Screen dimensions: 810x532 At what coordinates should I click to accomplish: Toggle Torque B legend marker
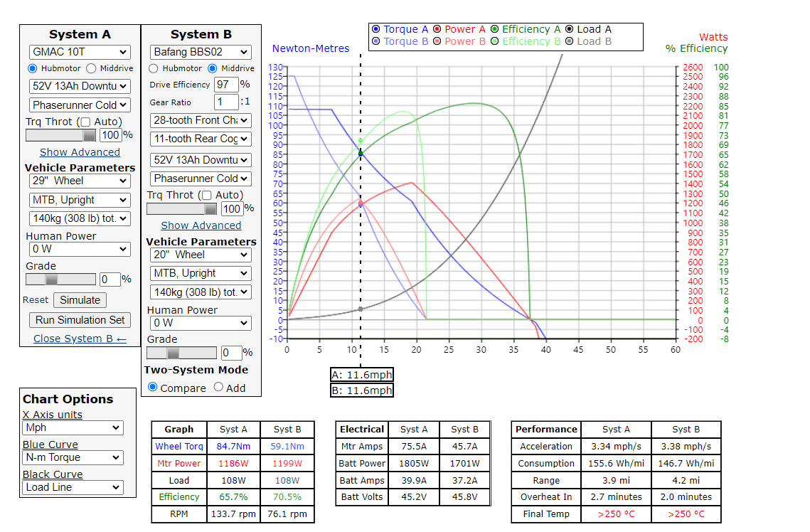click(376, 41)
